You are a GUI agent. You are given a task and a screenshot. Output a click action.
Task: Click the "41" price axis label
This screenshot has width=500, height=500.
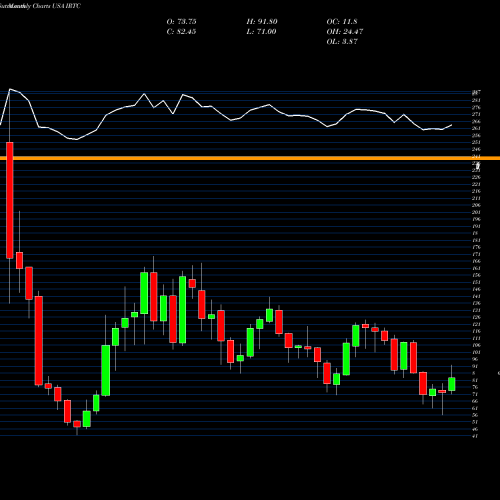(475, 436)
